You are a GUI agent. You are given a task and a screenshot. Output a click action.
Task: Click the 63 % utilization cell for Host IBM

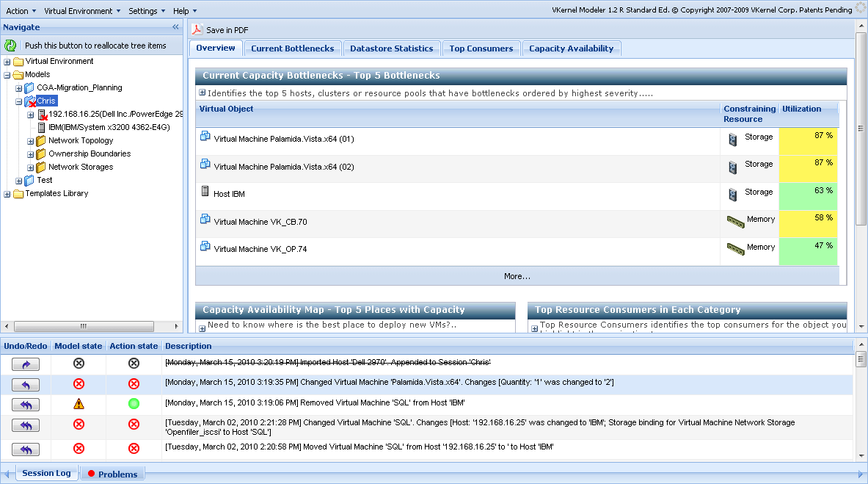point(808,196)
